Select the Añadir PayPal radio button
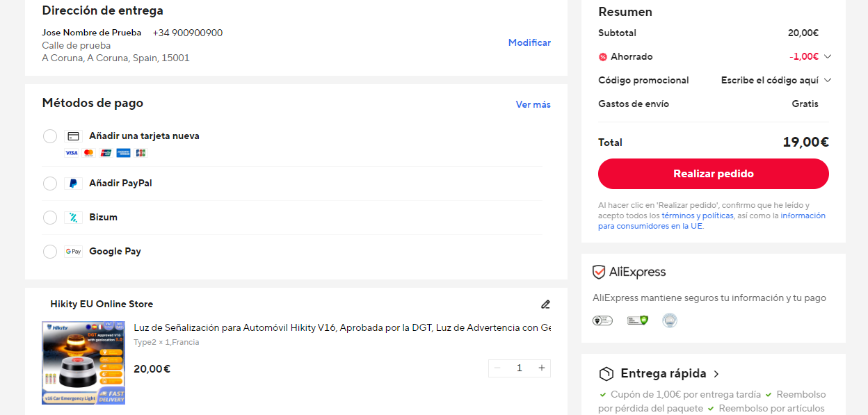868x415 pixels. click(50, 184)
